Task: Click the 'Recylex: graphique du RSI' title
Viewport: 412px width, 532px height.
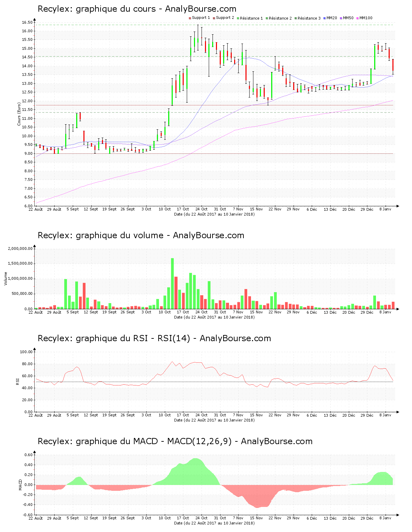Action: [154, 338]
